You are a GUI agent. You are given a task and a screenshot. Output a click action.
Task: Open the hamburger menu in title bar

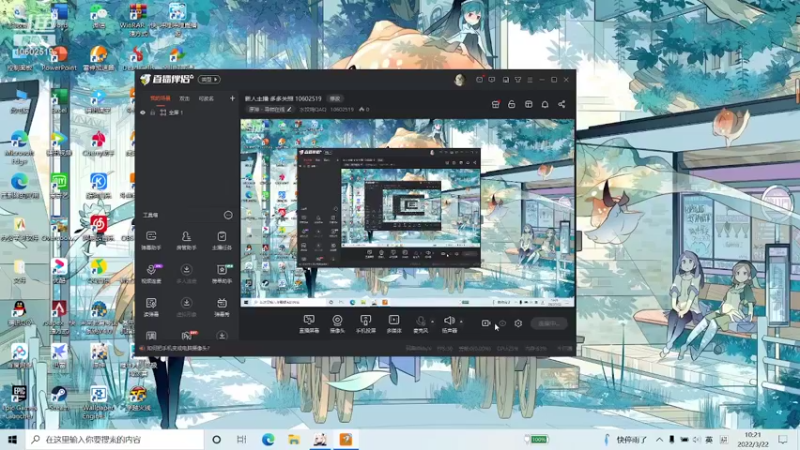coord(530,80)
